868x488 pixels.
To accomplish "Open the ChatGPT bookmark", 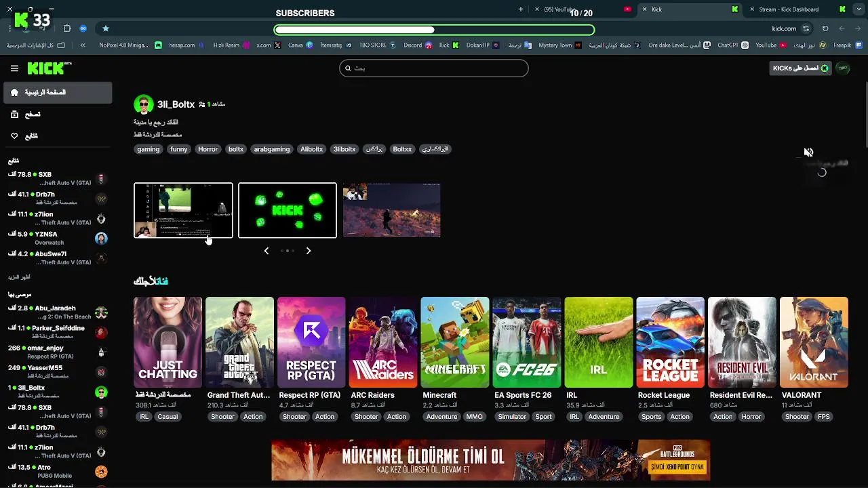I will coord(733,45).
